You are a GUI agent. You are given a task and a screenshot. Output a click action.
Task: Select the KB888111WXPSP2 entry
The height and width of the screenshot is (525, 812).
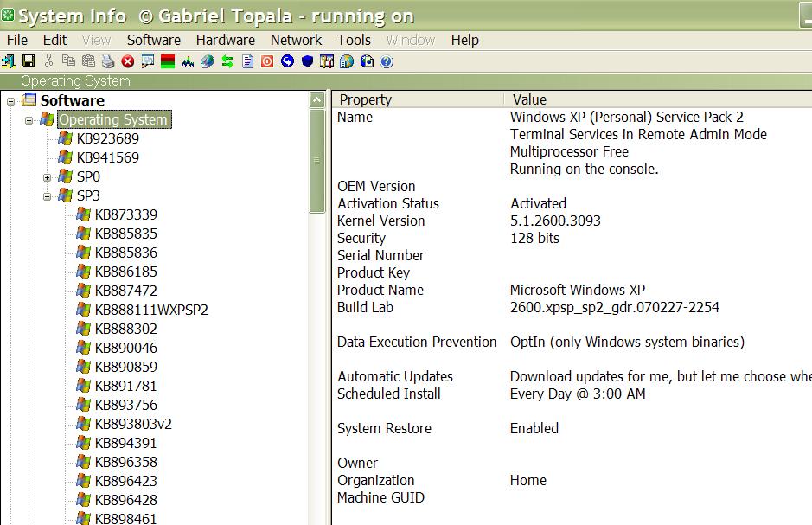(151, 310)
